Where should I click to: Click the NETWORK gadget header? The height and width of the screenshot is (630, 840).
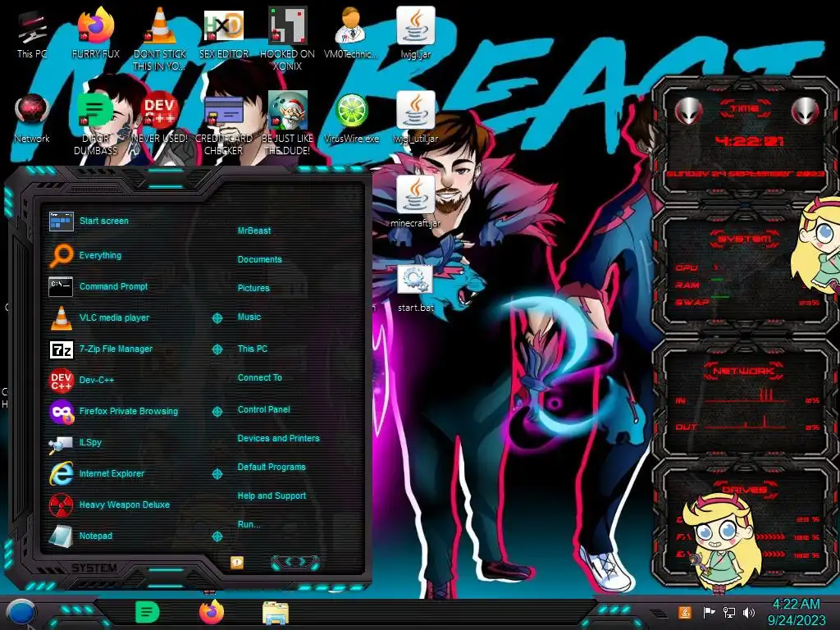743,371
